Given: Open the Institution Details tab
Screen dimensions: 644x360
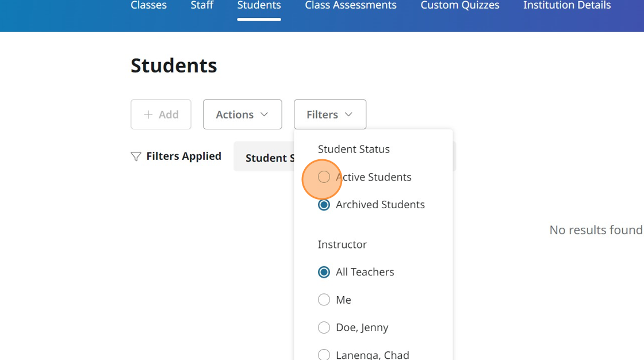Looking at the screenshot, I should pos(566,6).
